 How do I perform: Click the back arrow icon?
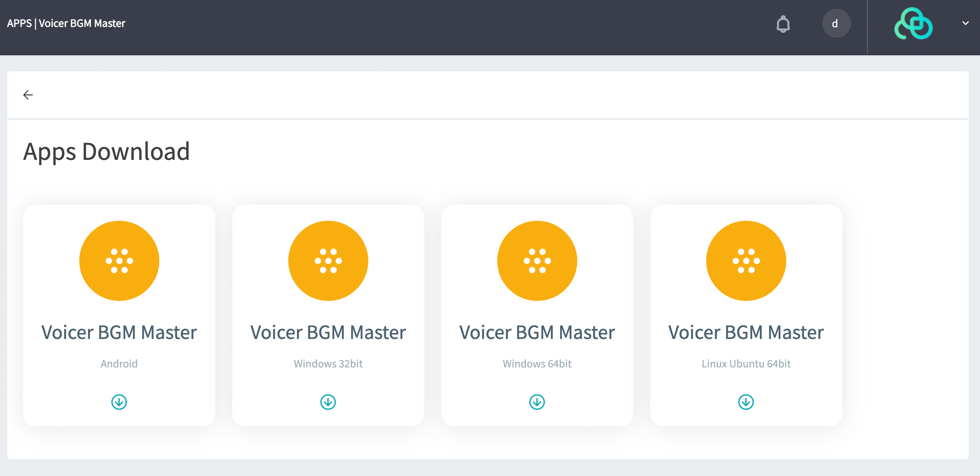pyautogui.click(x=28, y=95)
